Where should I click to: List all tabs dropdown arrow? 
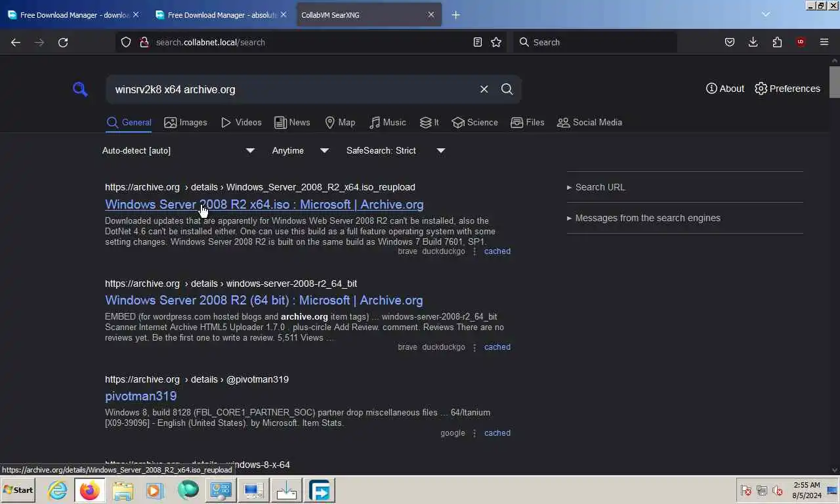click(x=765, y=14)
